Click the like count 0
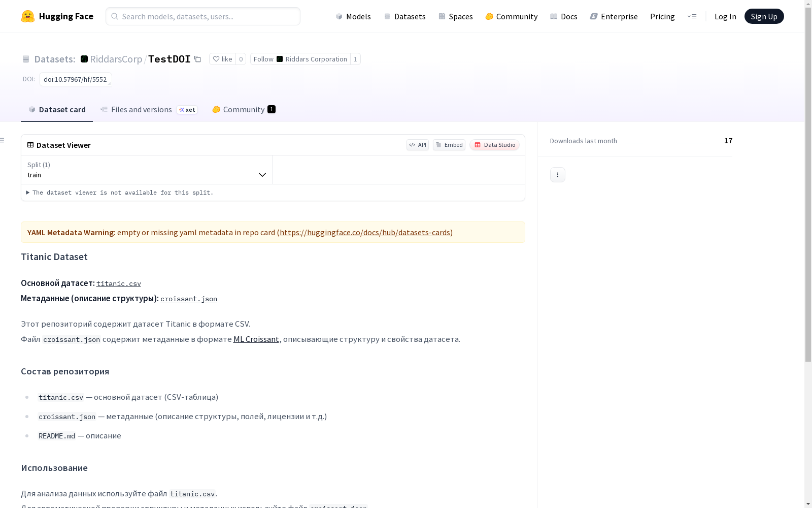Image resolution: width=812 pixels, height=508 pixels. pyautogui.click(x=241, y=59)
